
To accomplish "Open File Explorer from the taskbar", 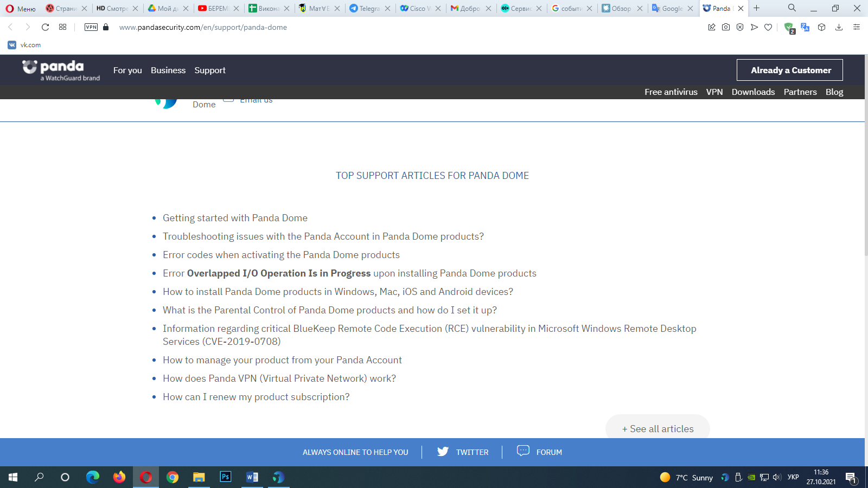I will (x=199, y=477).
